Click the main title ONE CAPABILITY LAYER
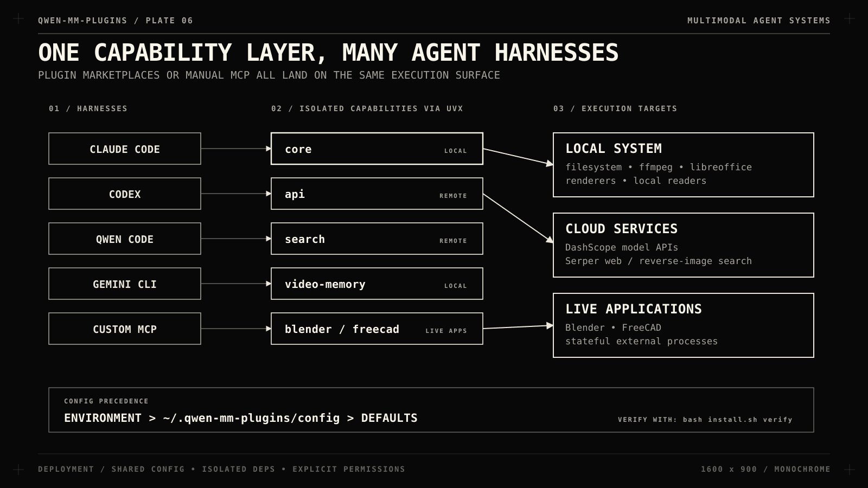This screenshot has width=868, height=488. coord(328,53)
